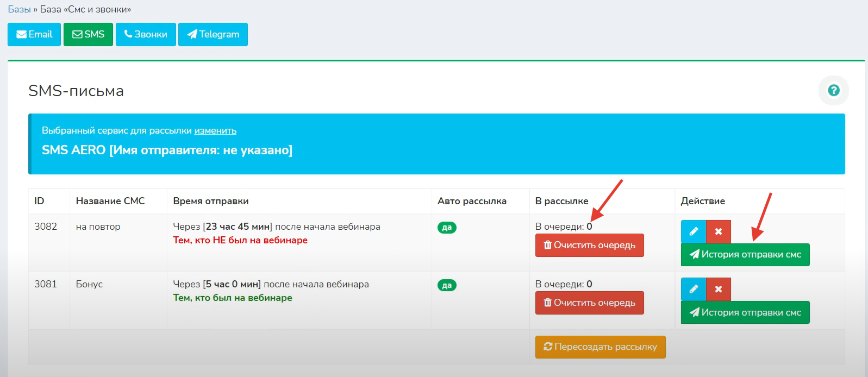Select the 'на повтор' SMS name cell

point(98,227)
